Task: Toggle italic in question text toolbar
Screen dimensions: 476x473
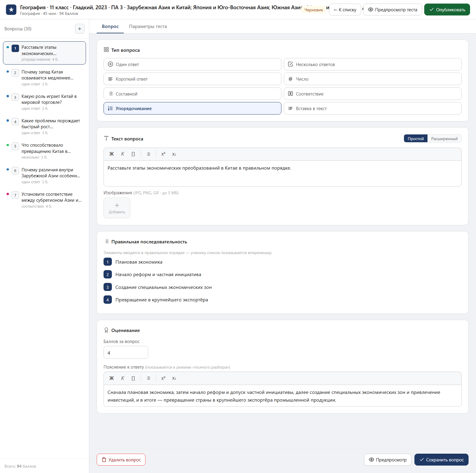Action: (x=123, y=154)
